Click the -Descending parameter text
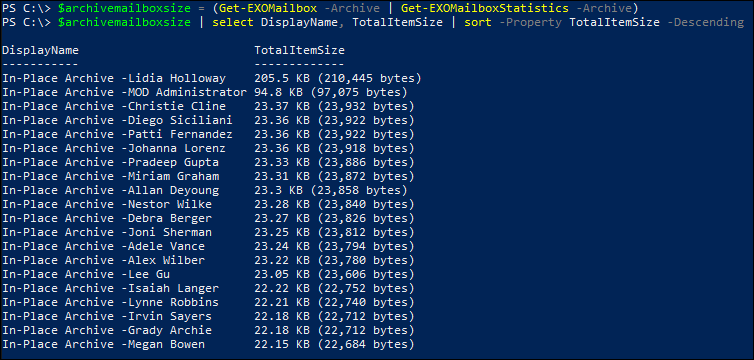Image resolution: width=754 pixels, height=360 pixels. 705,22
